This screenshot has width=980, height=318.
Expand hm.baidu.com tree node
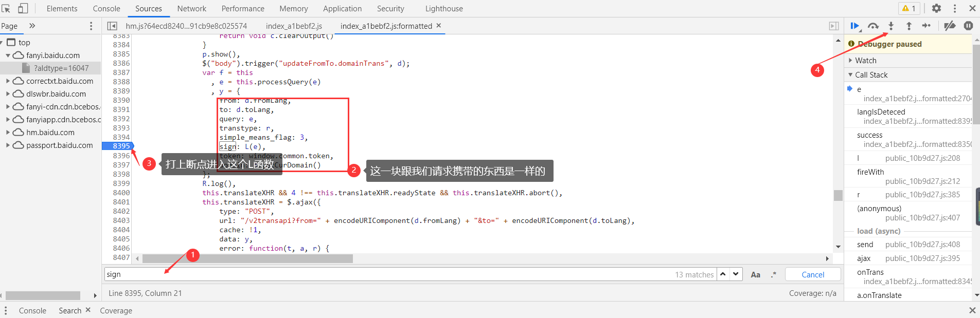coord(8,133)
